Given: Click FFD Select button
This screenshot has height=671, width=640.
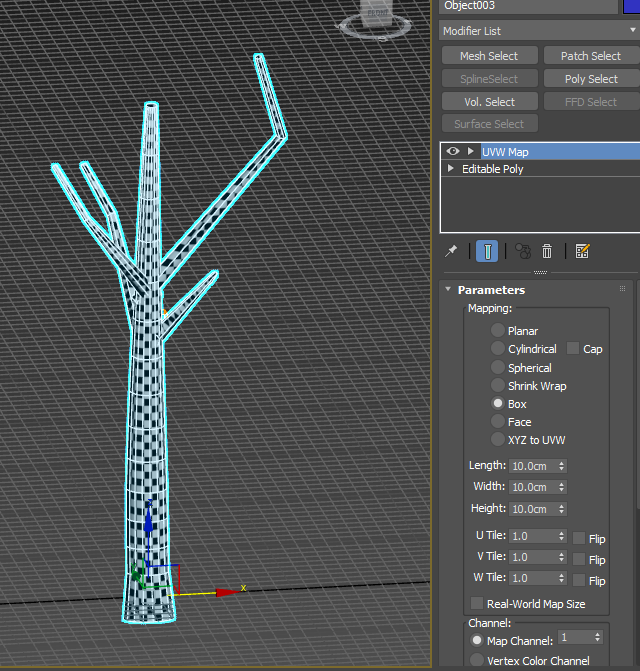Looking at the screenshot, I should [x=591, y=102].
